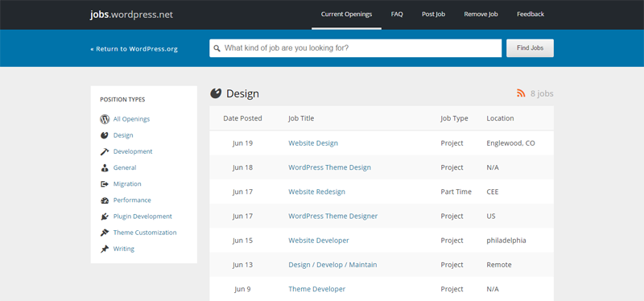
Task: Click the CEE location cell
Action: [493, 192]
